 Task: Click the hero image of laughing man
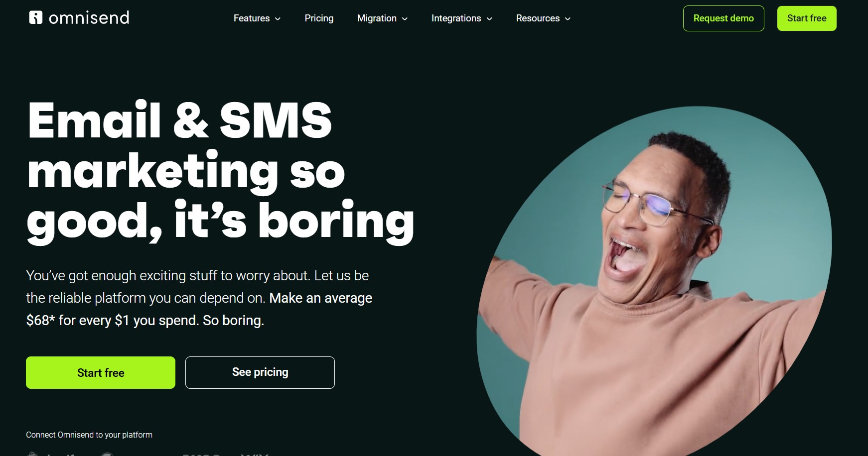654,281
